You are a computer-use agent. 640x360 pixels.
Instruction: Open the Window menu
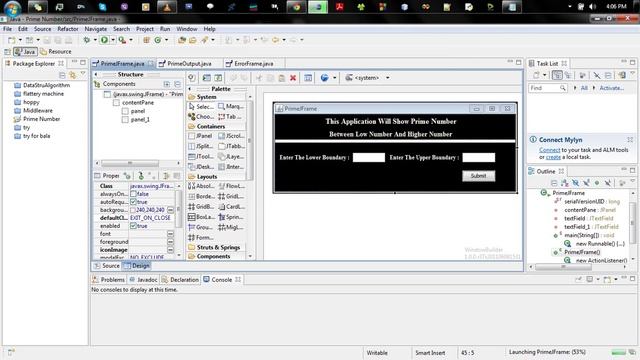click(x=187, y=29)
